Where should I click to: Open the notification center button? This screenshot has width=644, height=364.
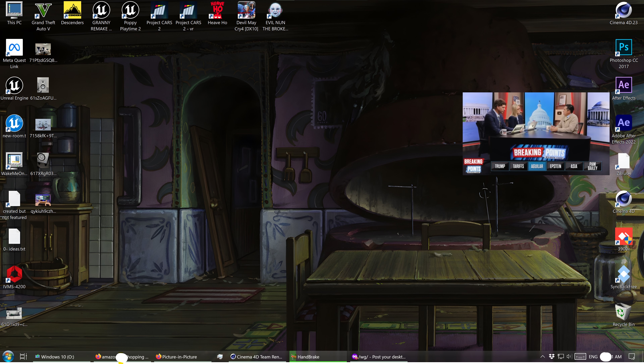(x=632, y=356)
